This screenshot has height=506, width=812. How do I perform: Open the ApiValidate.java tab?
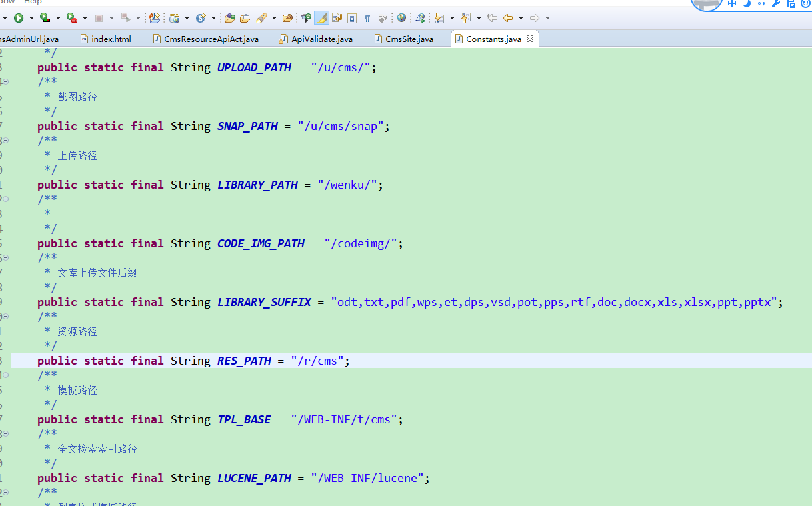pos(321,39)
